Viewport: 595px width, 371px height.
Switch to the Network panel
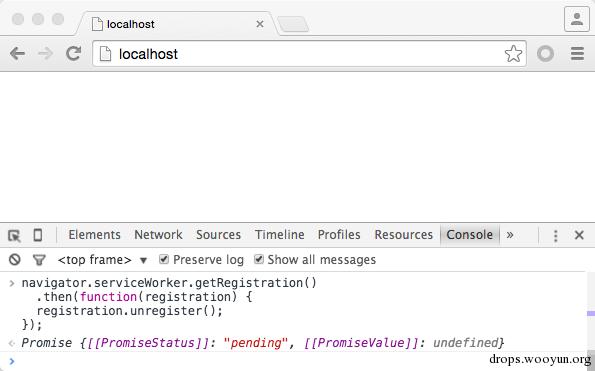(x=158, y=234)
